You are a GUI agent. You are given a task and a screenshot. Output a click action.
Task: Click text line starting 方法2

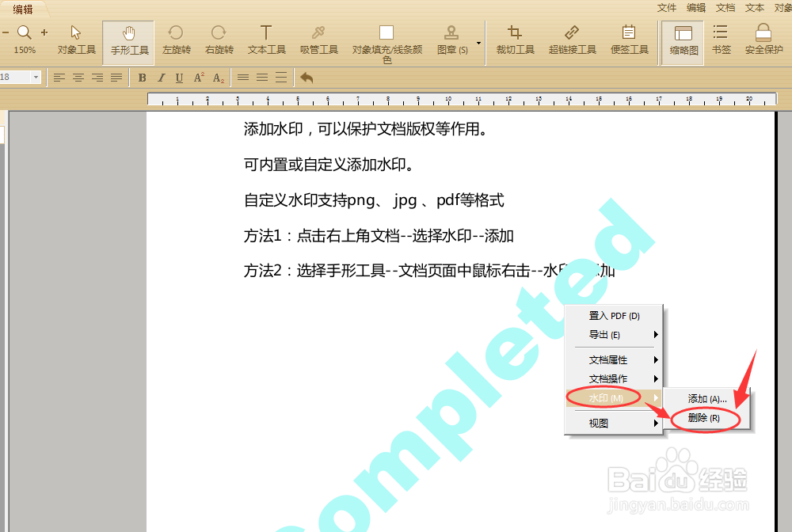pos(429,271)
